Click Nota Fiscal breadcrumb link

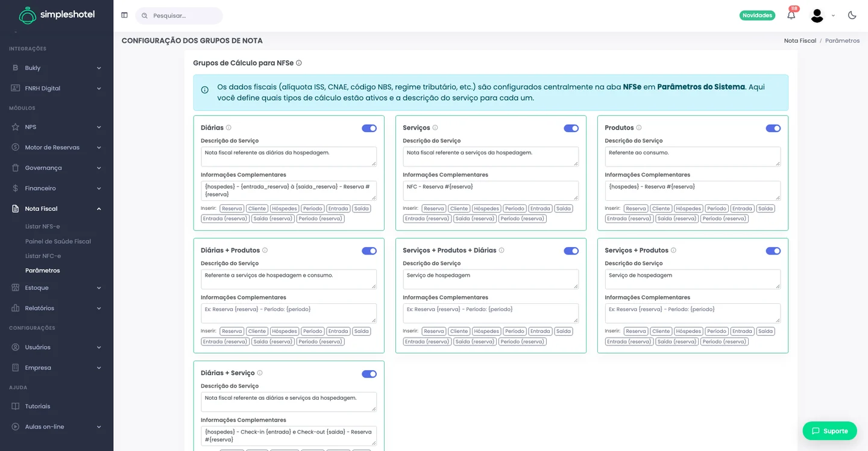coord(800,40)
